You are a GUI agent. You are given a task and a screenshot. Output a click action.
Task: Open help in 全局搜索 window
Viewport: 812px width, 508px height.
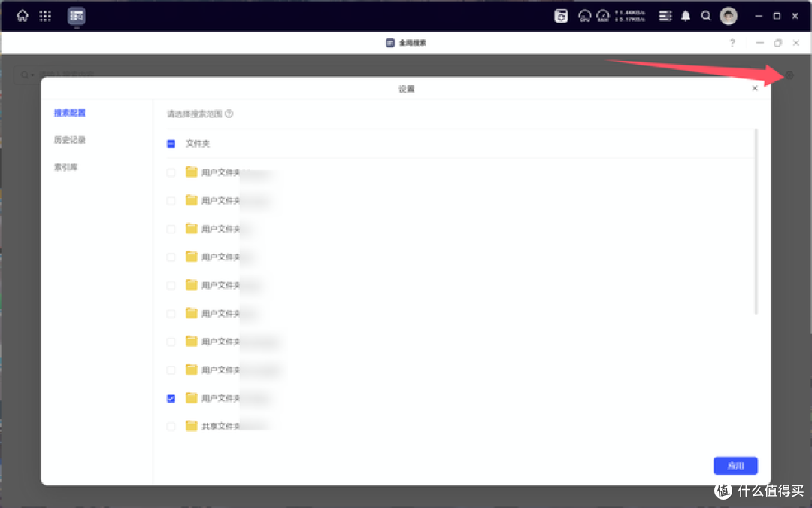(x=732, y=43)
